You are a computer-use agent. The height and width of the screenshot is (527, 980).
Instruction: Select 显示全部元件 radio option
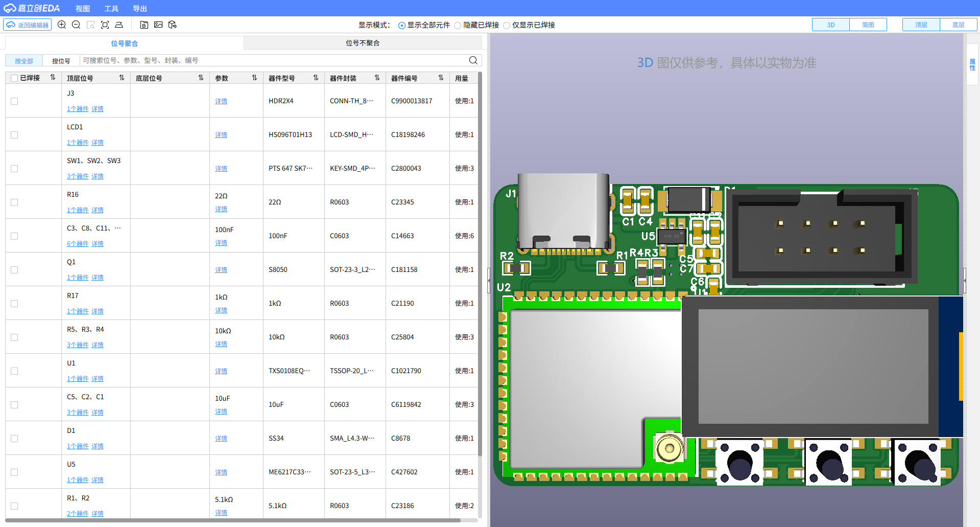click(x=402, y=25)
